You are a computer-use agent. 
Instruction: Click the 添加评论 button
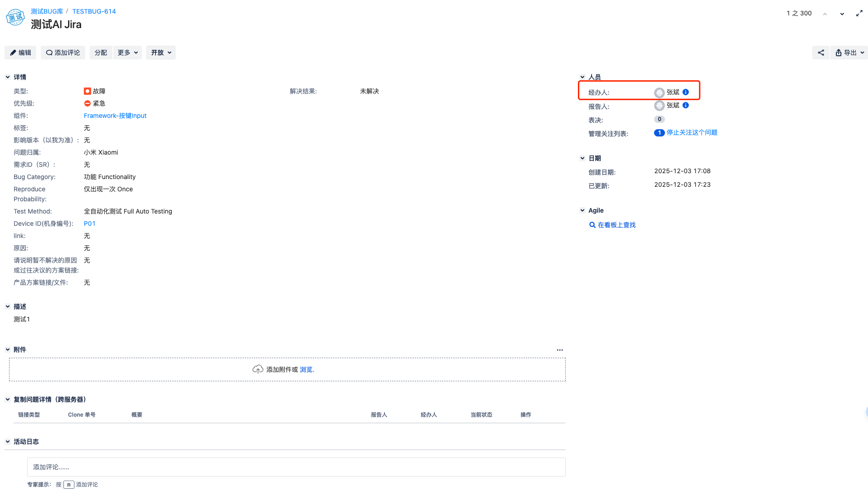click(x=63, y=53)
